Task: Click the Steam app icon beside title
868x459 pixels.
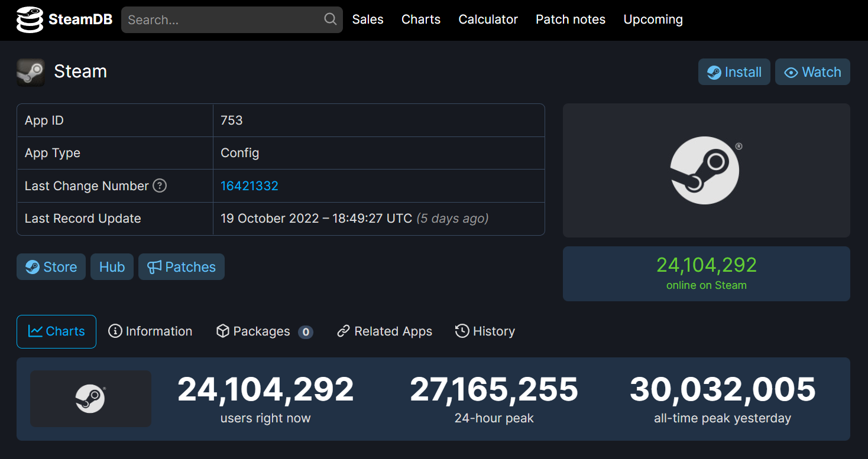Action: point(31,73)
